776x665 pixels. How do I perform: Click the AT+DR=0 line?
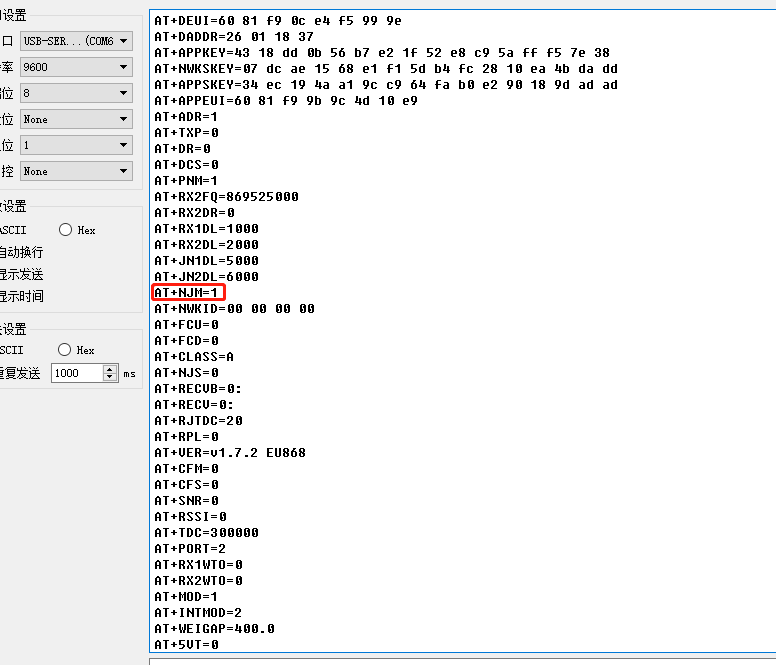[182, 148]
